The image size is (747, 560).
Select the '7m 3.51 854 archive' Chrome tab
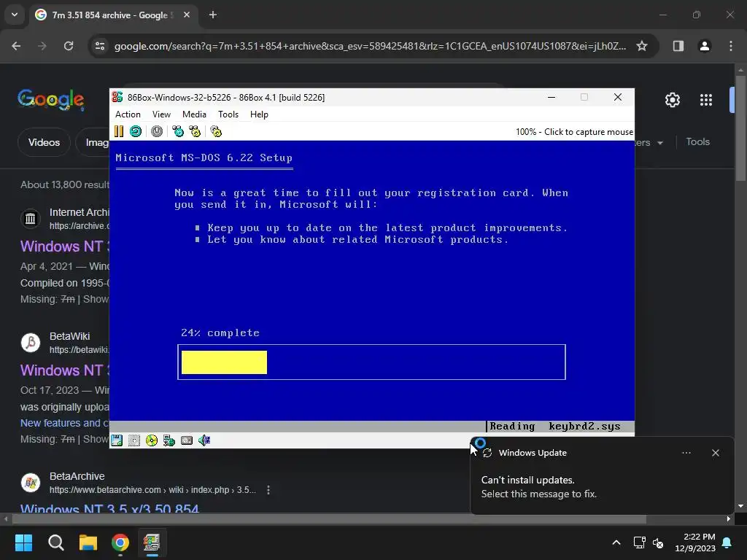point(113,15)
